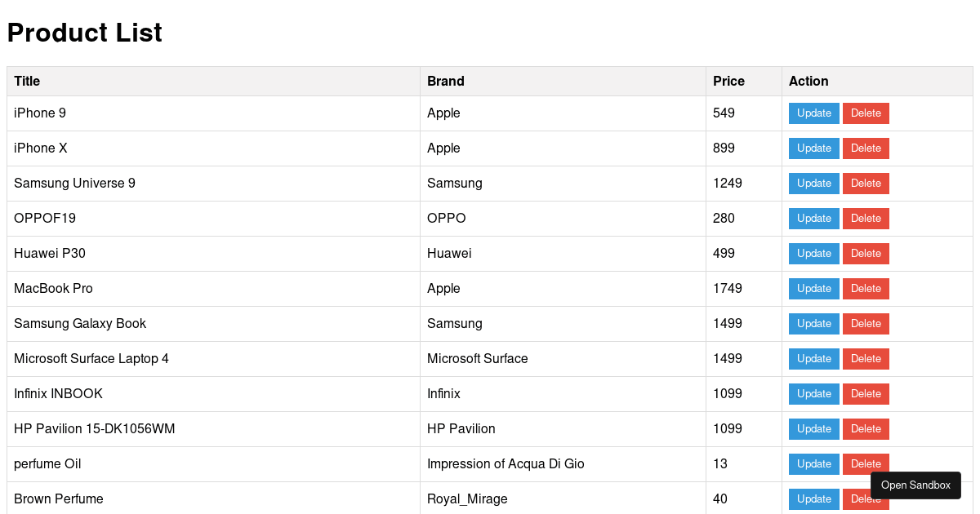Delete the OPPOF19 product
This screenshot has width=980, height=514.
(x=866, y=219)
